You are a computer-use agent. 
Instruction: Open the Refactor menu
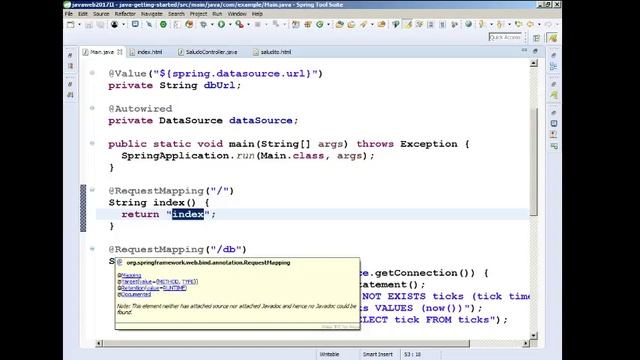[125, 14]
